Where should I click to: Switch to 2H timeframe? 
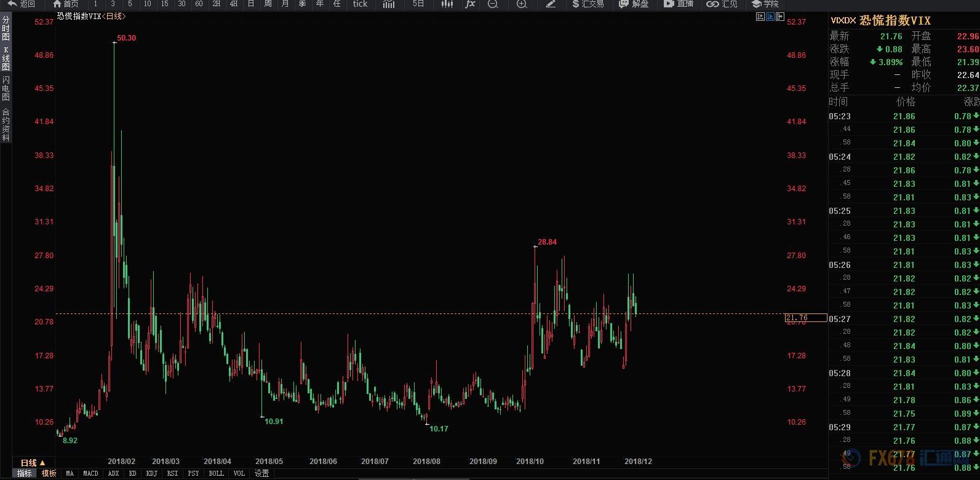click(217, 4)
